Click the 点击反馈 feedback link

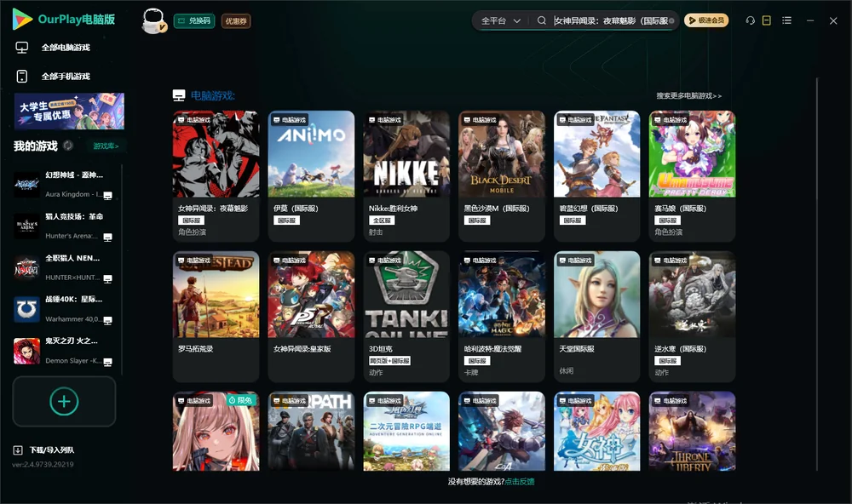click(x=520, y=482)
